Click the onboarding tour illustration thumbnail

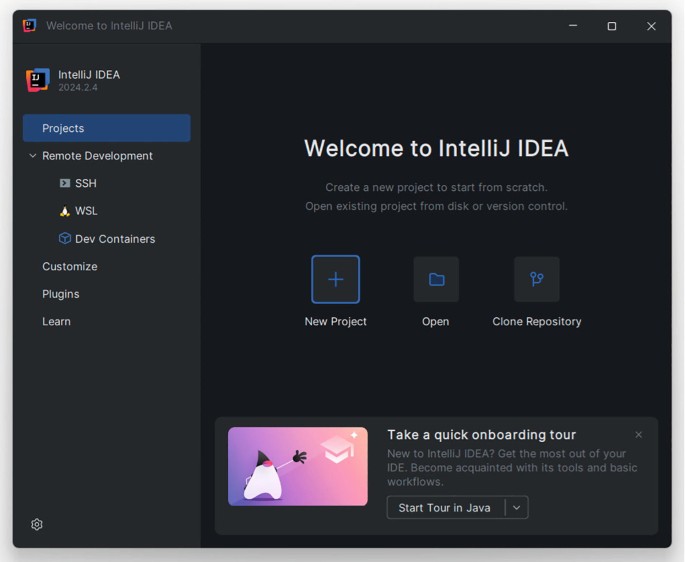pos(297,467)
